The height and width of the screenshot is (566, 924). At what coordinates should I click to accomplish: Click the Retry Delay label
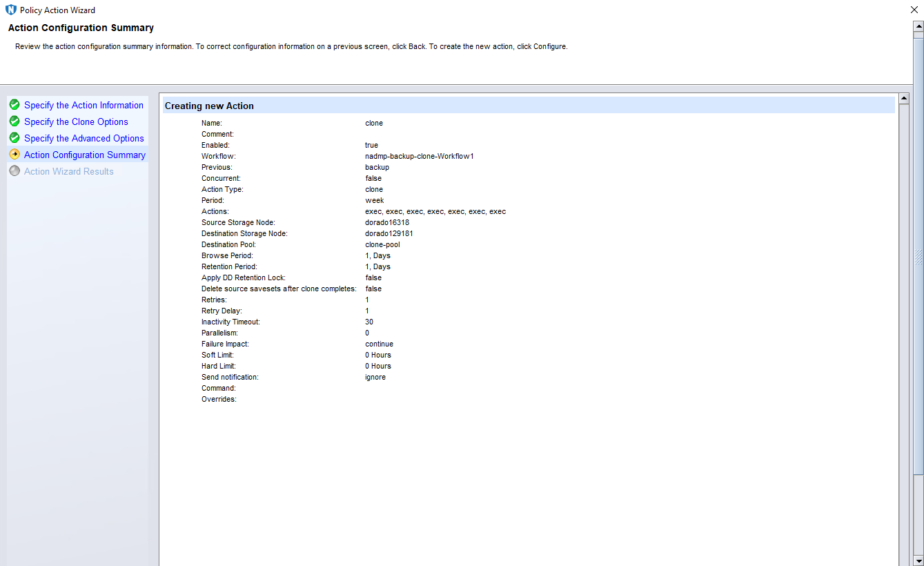pyautogui.click(x=222, y=311)
